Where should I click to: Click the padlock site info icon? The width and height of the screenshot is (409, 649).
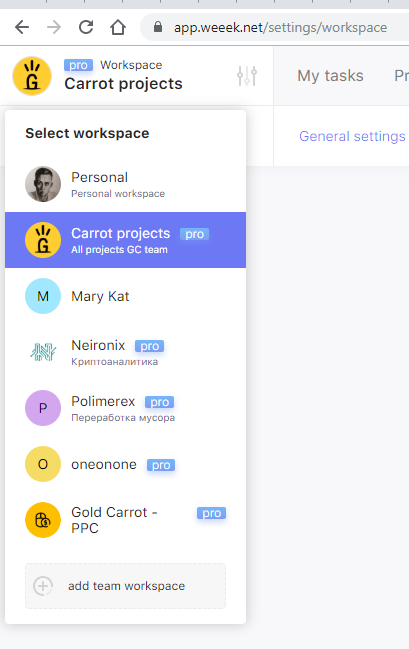point(158,27)
